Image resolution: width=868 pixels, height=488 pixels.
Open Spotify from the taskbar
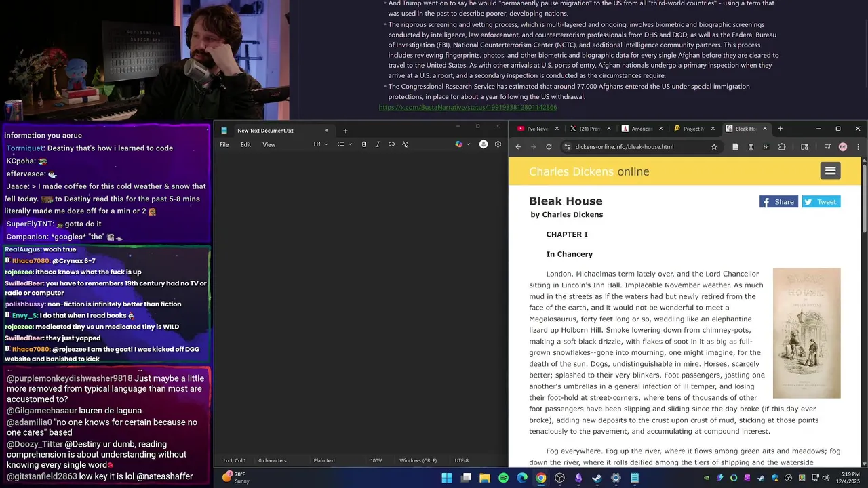503,478
